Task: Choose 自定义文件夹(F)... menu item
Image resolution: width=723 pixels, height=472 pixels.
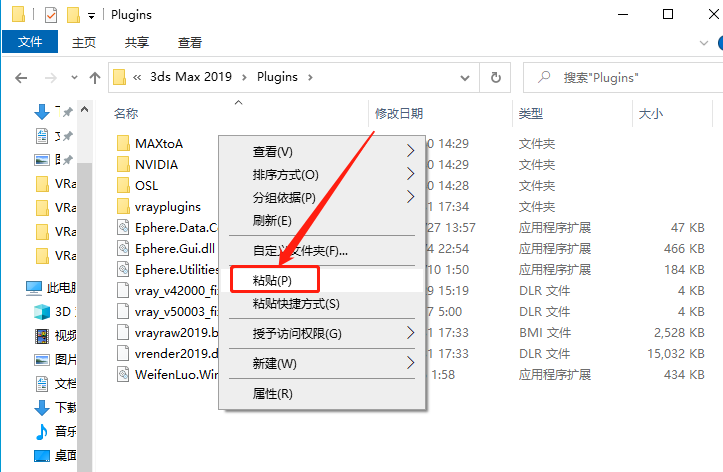Action: [x=322, y=250]
